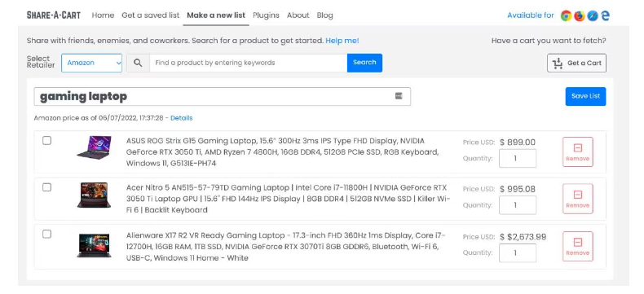Check the Acer Nitro 5 checkbox

tap(46, 187)
